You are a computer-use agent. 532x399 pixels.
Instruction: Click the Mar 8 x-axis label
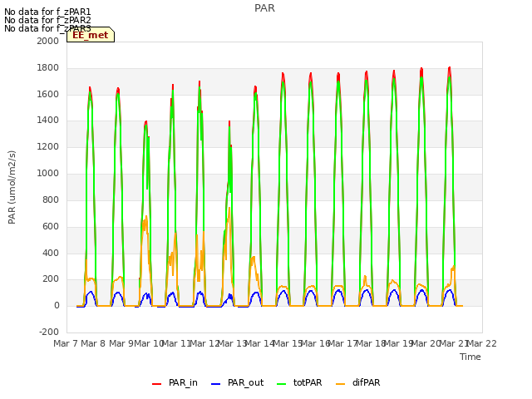point(93,343)
